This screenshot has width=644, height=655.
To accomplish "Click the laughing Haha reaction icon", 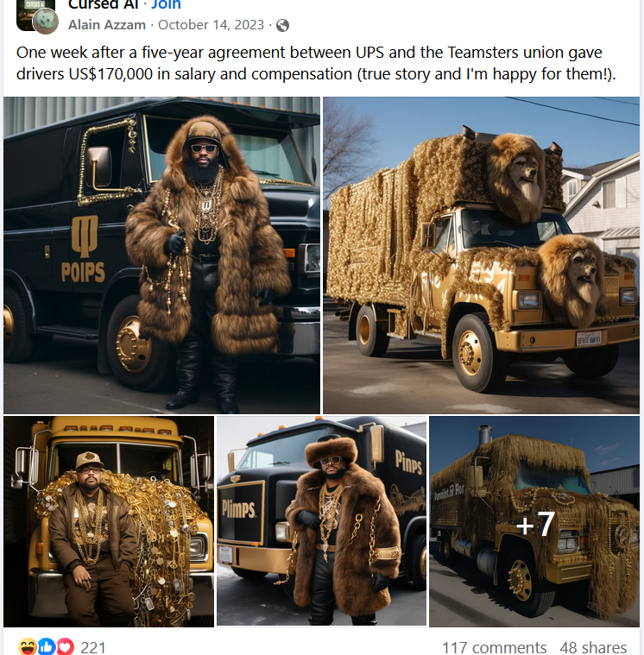I will (x=28, y=646).
